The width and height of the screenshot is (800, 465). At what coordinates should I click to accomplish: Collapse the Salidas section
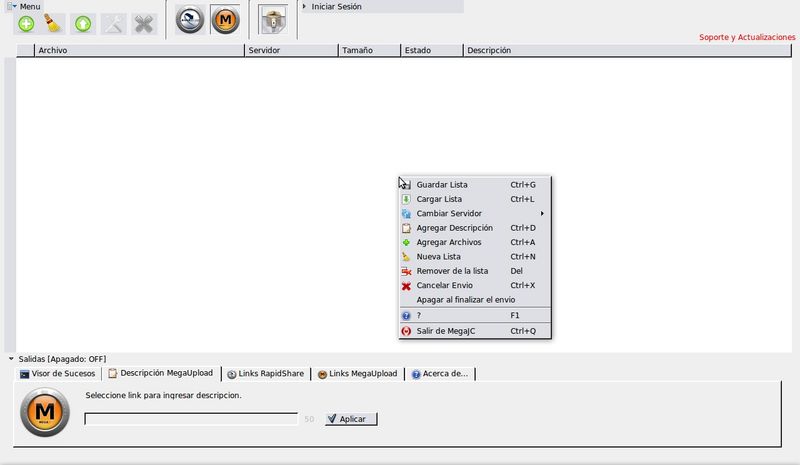[11, 359]
